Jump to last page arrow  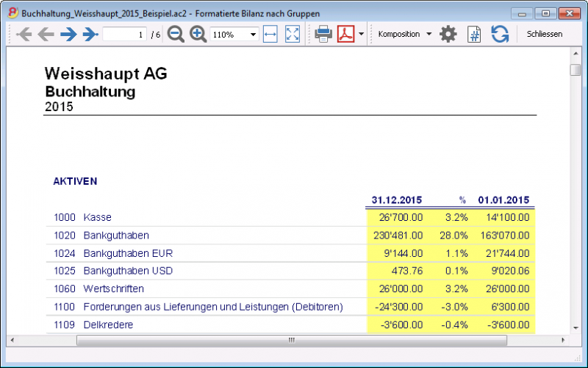[90, 34]
